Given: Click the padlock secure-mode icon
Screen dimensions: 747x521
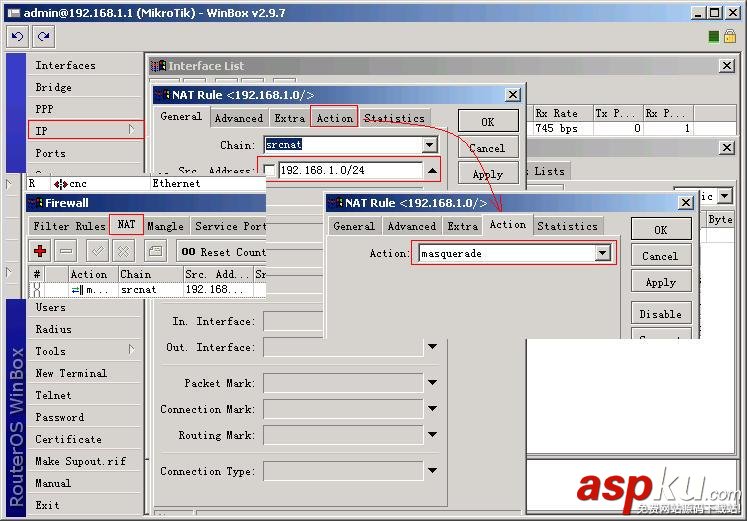Looking at the screenshot, I should (x=730, y=36).
